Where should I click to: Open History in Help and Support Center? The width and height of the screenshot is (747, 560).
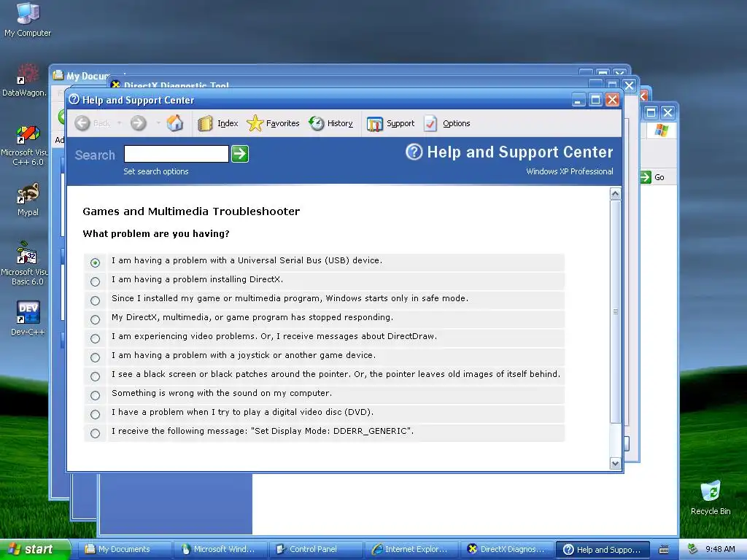tap(330, 123)
